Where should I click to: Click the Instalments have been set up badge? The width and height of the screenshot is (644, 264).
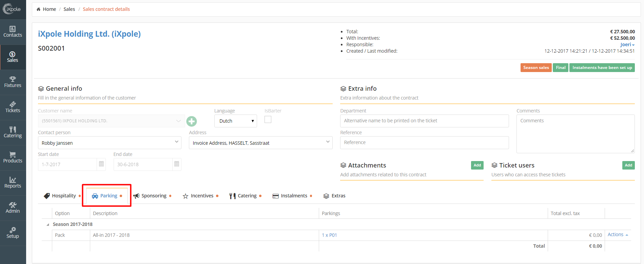(602, 68)
